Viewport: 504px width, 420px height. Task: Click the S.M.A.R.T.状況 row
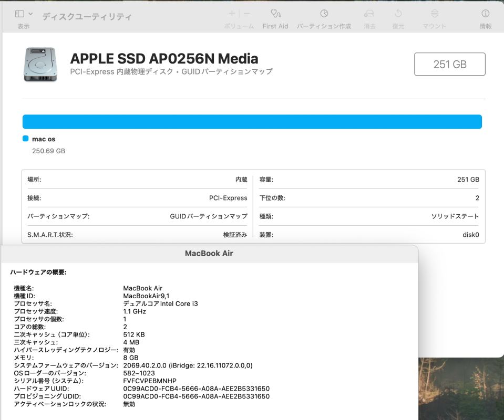pyautogui.click(x=137, y=235)
